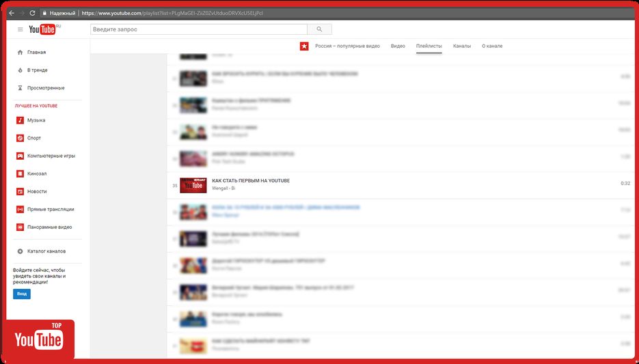
Task: Open 'В тренде' trending flame icon
Action: (x=20, y=70)
